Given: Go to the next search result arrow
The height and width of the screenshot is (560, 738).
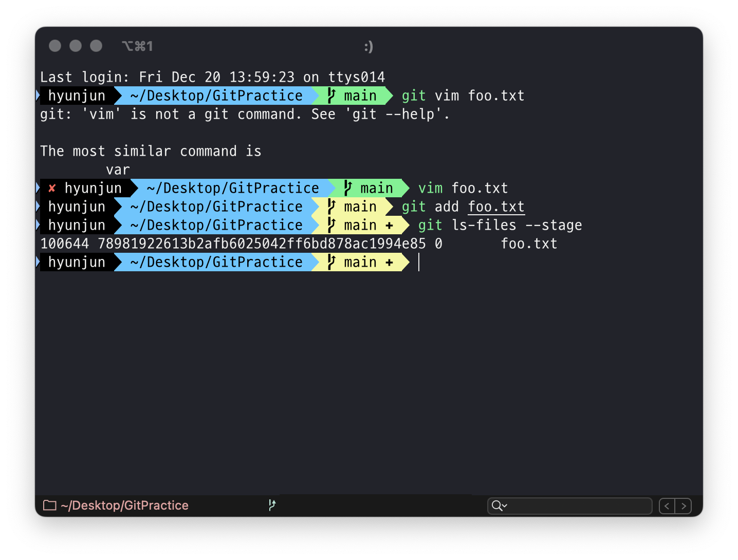Looking at the screenshot, I should click(x=684, y=506).
